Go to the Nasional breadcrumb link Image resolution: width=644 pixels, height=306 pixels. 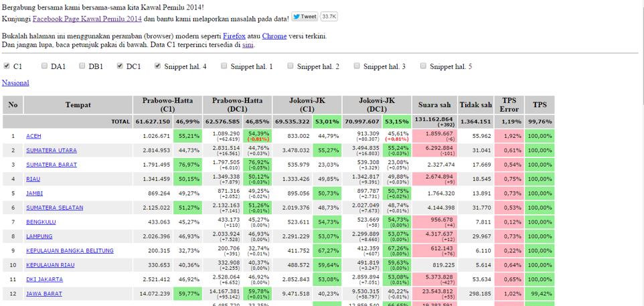click(x=15, y=83)
